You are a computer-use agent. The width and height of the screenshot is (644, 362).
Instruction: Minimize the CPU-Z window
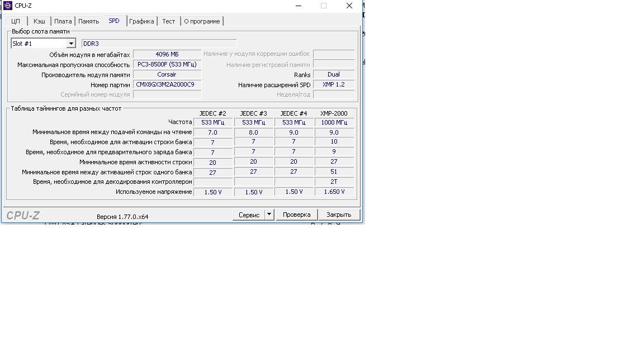pyautogui.click(x=299, y=6)
